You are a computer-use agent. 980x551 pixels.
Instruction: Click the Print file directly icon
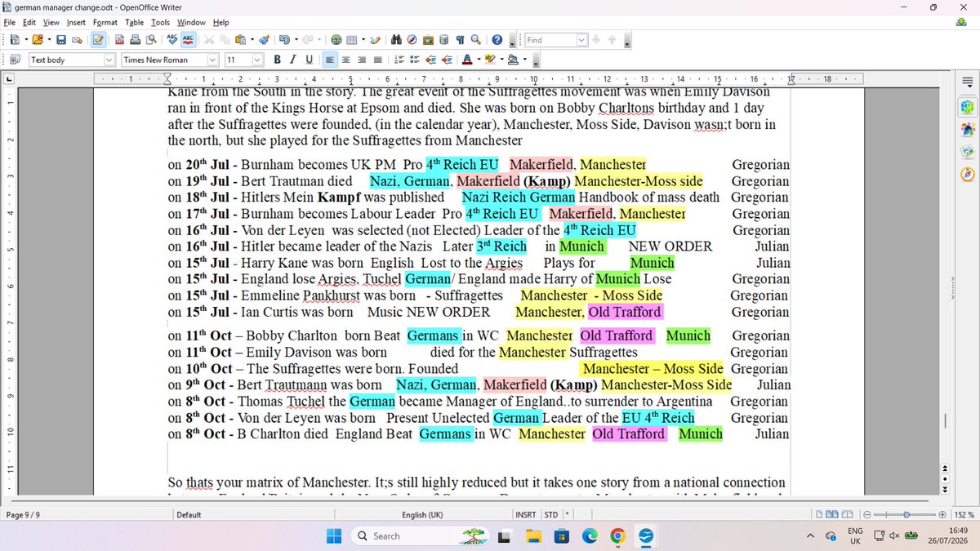click(135, 39)
